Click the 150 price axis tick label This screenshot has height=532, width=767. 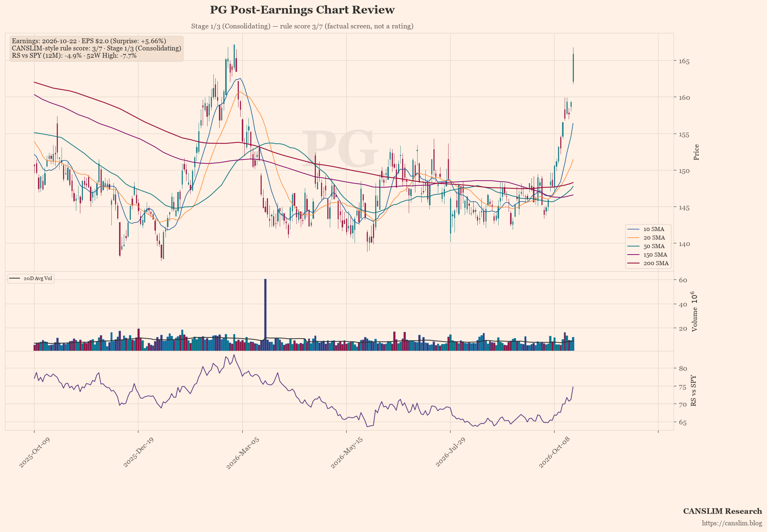coord(684,171)
